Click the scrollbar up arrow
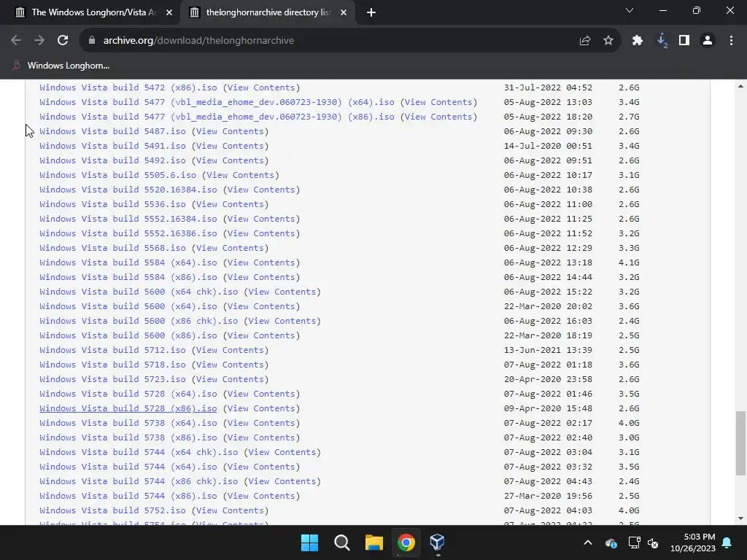747x560 pixels. click(x=740, y=86)
